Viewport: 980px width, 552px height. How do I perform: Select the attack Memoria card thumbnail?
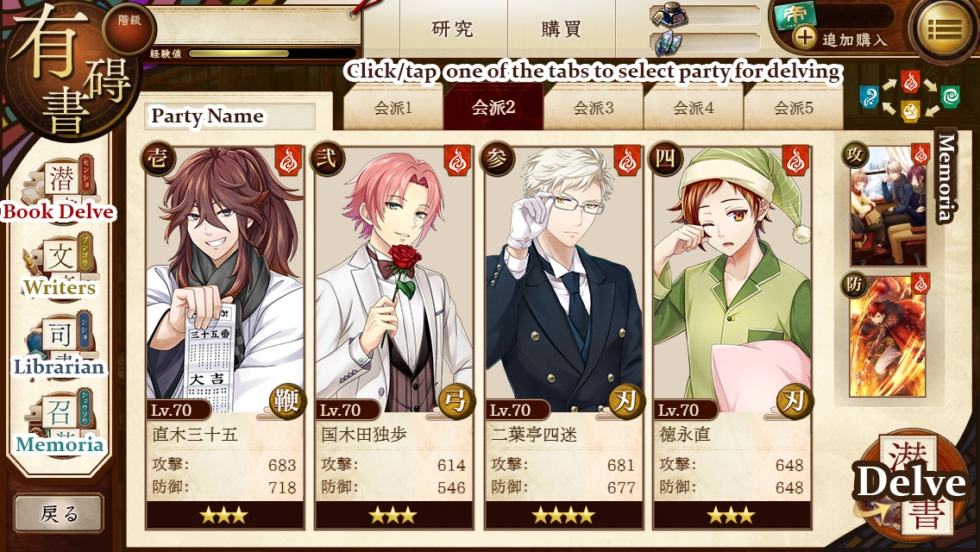click(886, 205)
